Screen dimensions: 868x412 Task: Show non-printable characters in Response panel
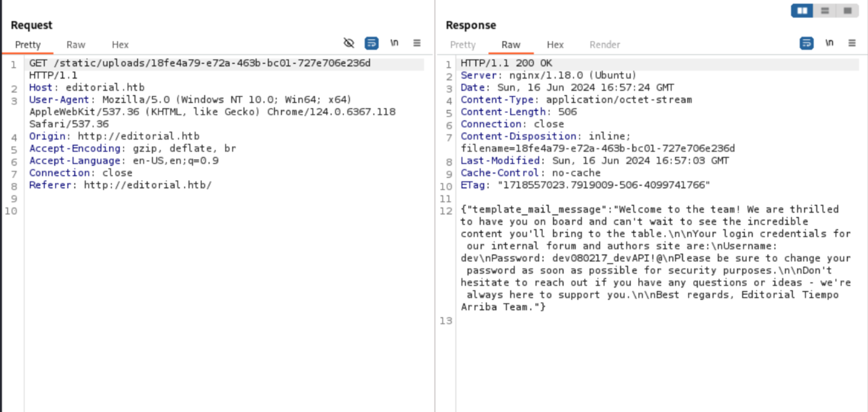point(829,43)
